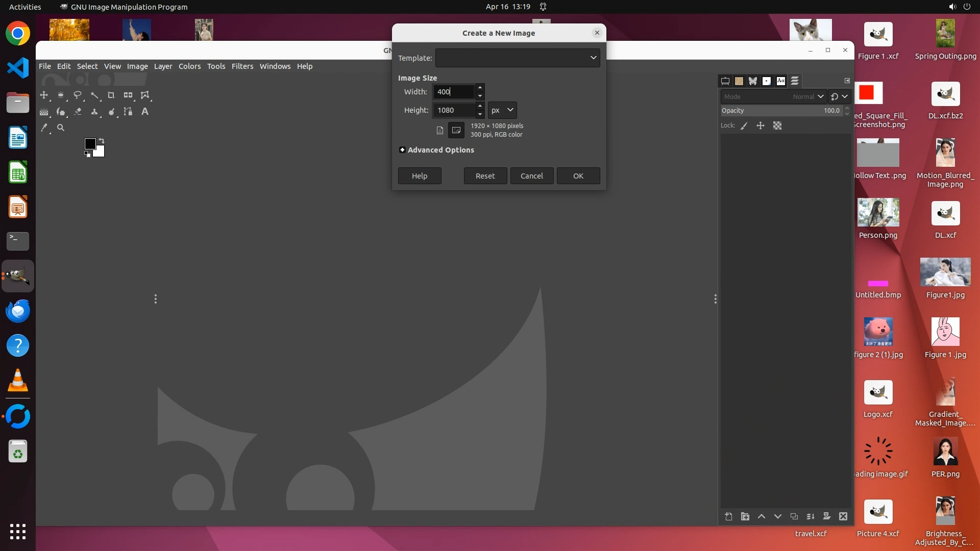
Task: Open the Template dropdown
Action: [517, 58]
